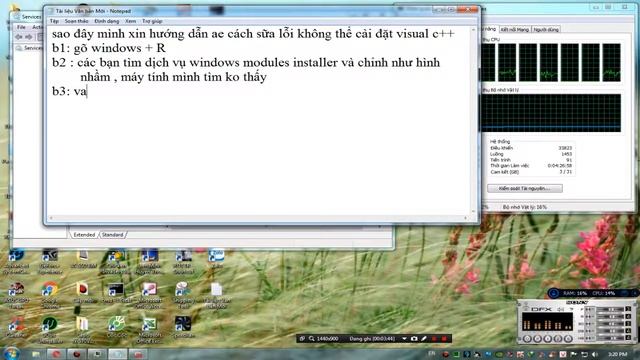The height and width of the screenshot is (360, 640).
Task: Click the Notepad horizontal scrollbar left arrow
Action: coord(51,218)
